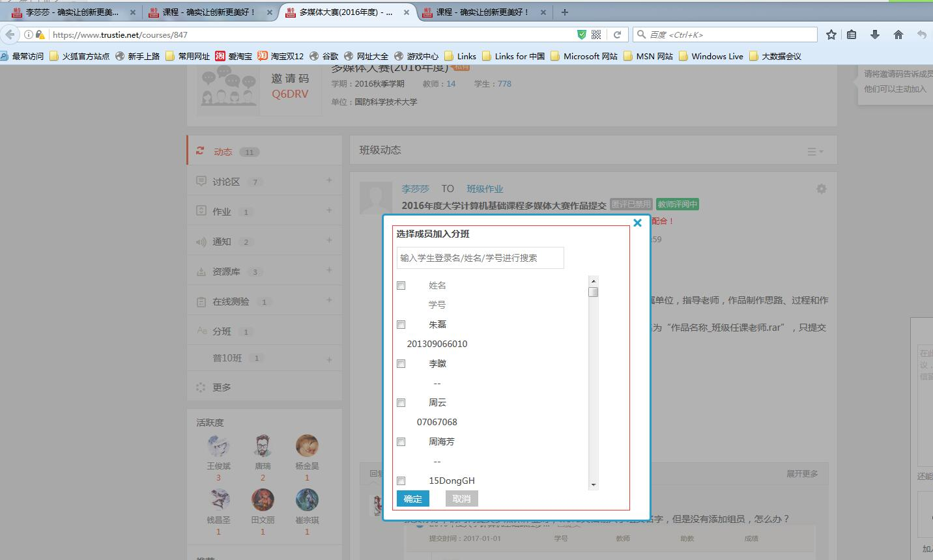Click plus icon next to 普10班

329,359
